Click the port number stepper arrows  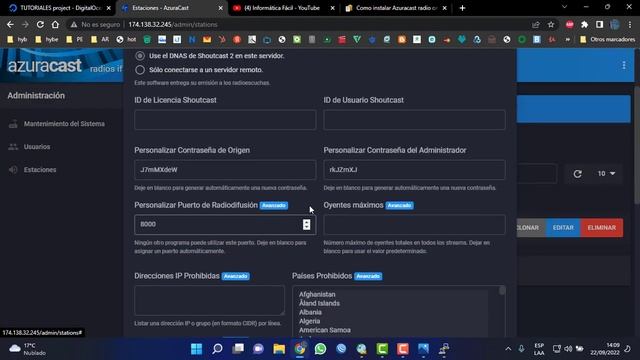pyautogui.click(x=307, y=224)
